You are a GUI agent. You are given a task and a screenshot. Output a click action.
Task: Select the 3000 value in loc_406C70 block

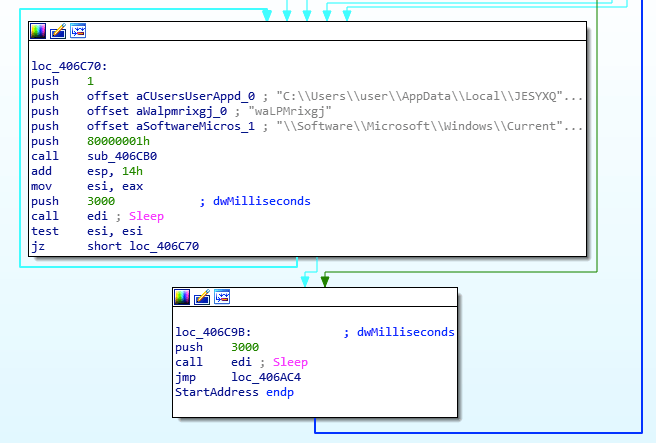tap(101, 201)
